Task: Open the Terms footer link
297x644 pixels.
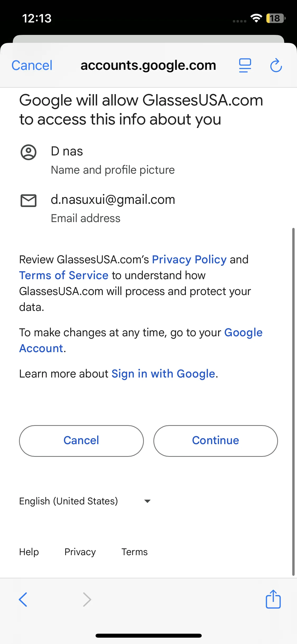Action: (x=134, y=552)
